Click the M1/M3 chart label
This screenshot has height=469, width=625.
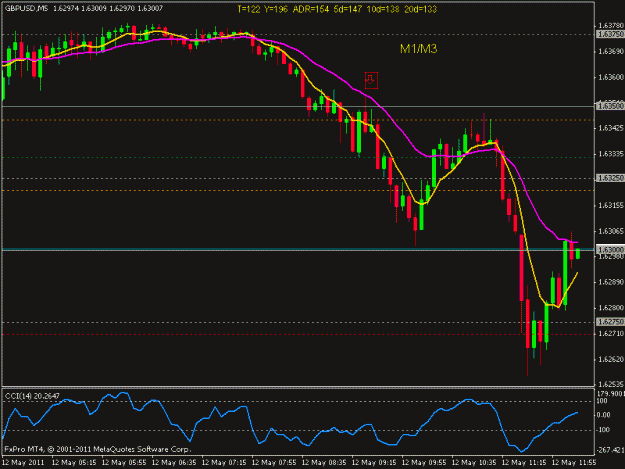(419, 49)
